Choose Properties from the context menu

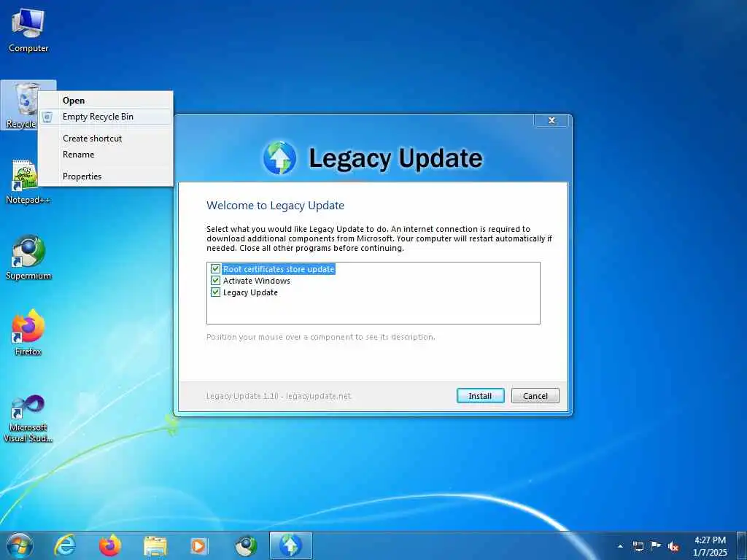[x=105, y=176]
